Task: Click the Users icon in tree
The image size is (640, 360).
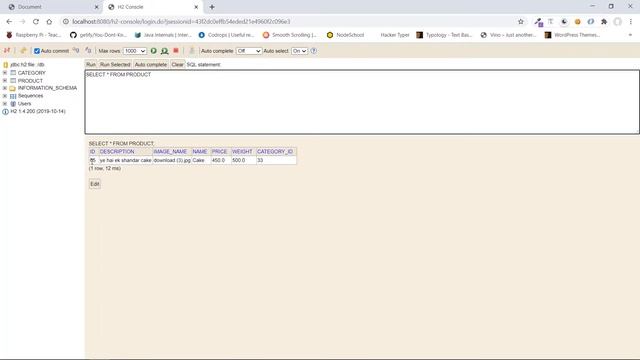Action: point(13,104)
